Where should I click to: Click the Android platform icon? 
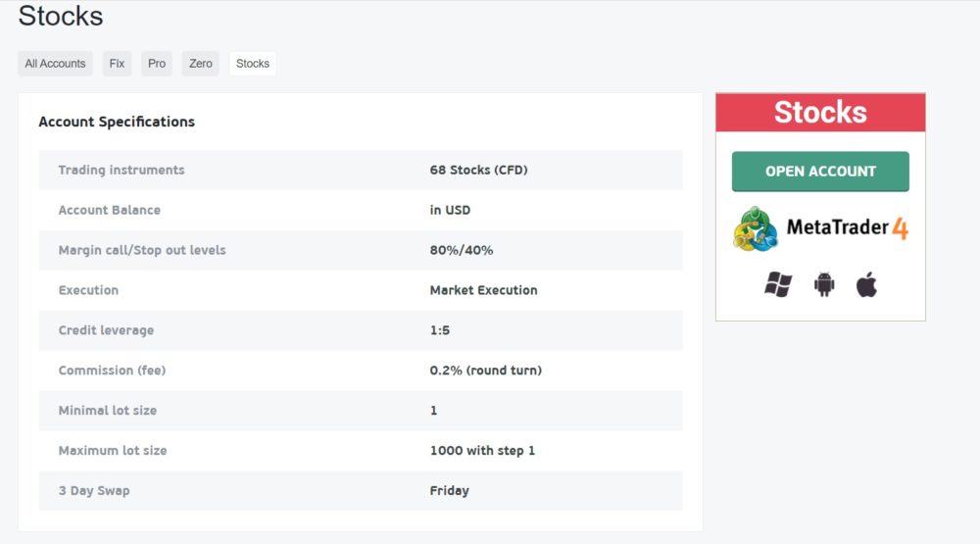(824, 284)
